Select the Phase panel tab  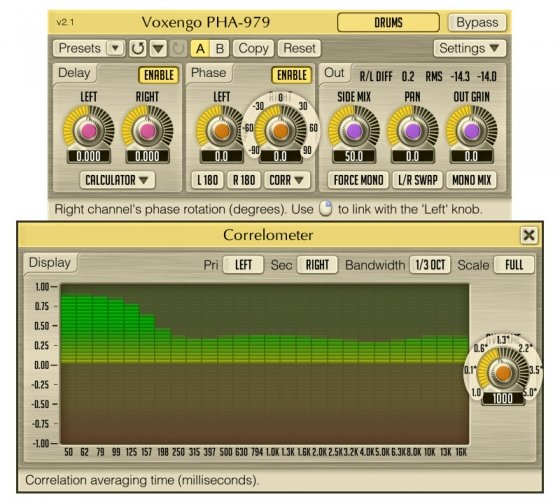click(x=209, y=73)
